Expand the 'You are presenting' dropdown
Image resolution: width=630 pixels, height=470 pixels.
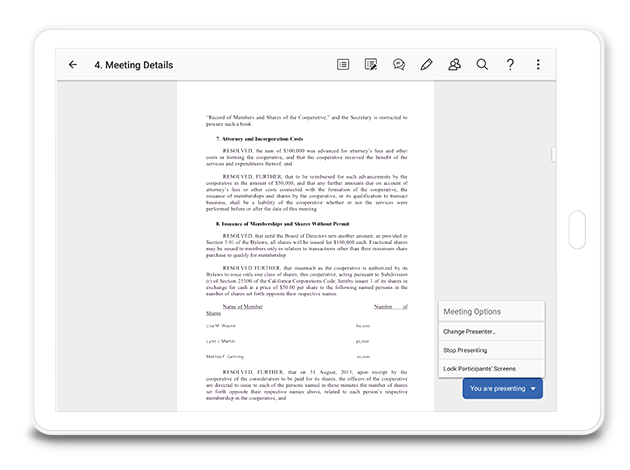click(503, 388)
